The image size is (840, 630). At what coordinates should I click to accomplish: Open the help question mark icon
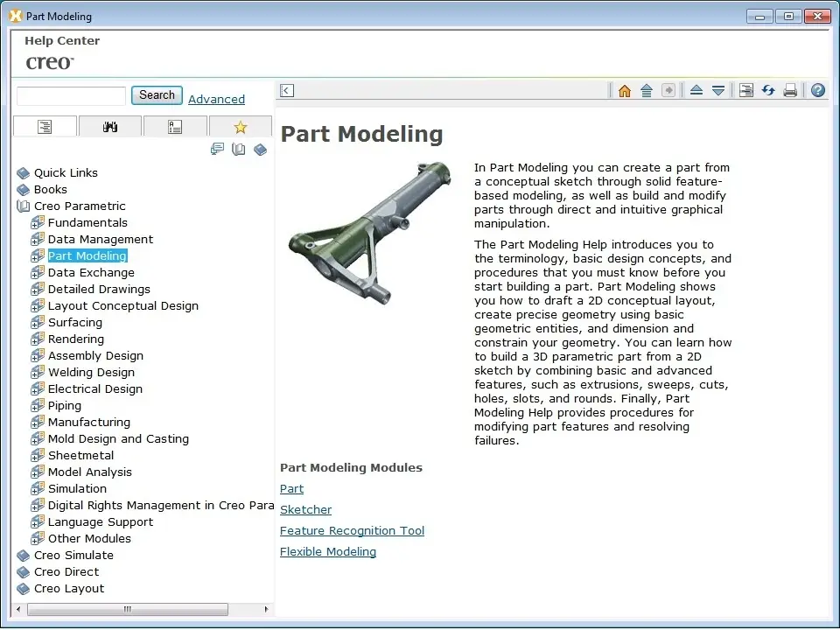817,90
